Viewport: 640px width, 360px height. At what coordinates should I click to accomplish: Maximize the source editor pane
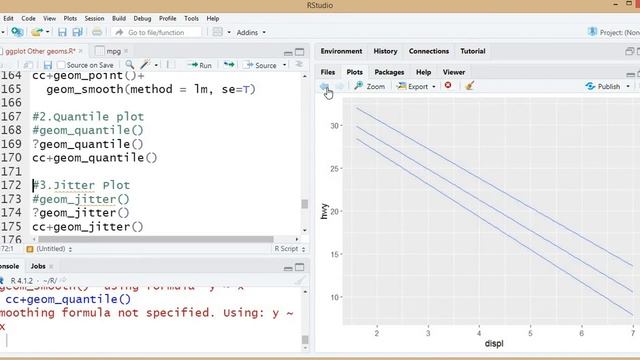(300, 52)
